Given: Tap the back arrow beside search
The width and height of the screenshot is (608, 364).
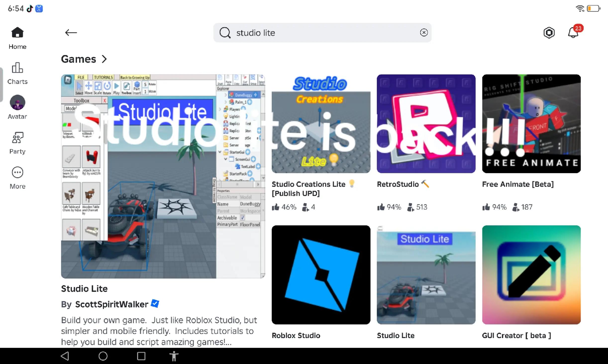Looking at the screenshot, I should coord(71,33).
